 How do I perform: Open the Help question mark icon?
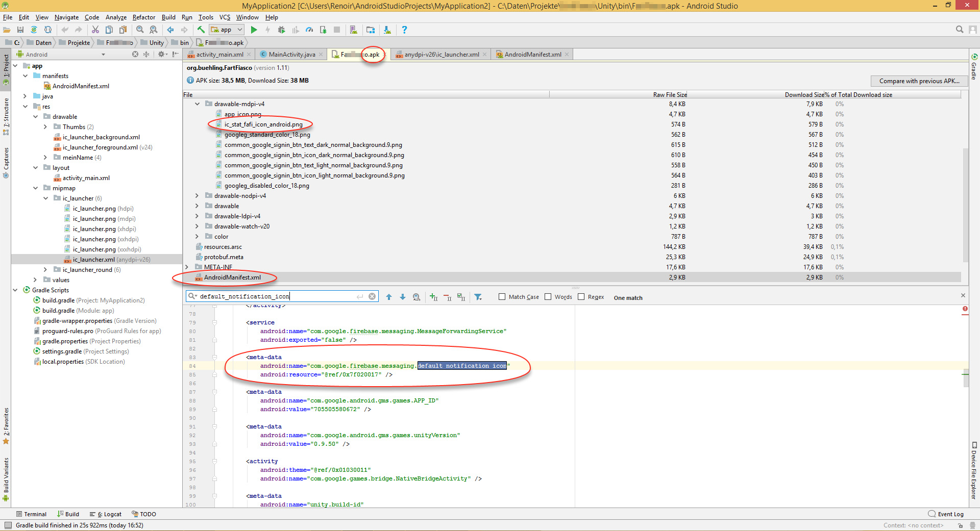pos(404,30)
